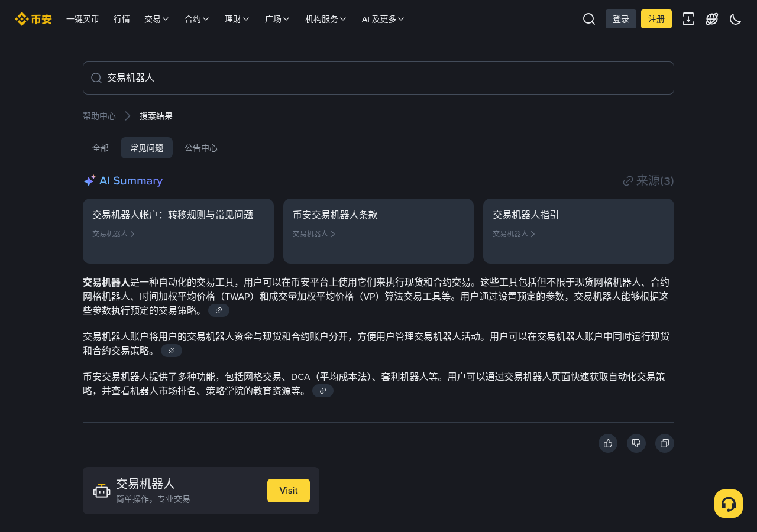
Task: Click the thumbs-up feedback icon
Action: [608, 443]
